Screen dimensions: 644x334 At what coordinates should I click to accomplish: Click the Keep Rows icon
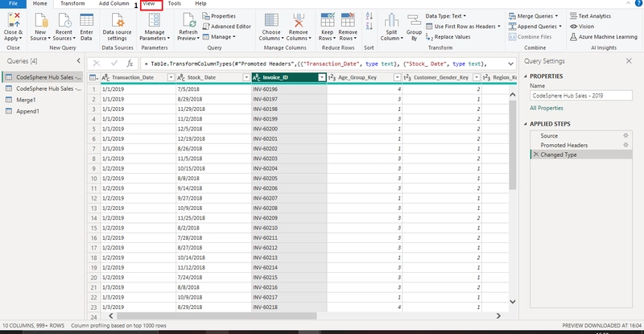328,20
